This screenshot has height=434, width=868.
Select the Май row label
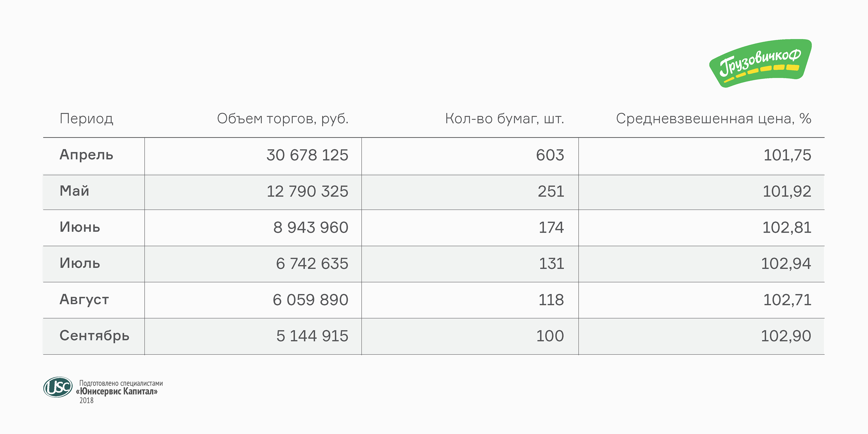pos(74,191)
